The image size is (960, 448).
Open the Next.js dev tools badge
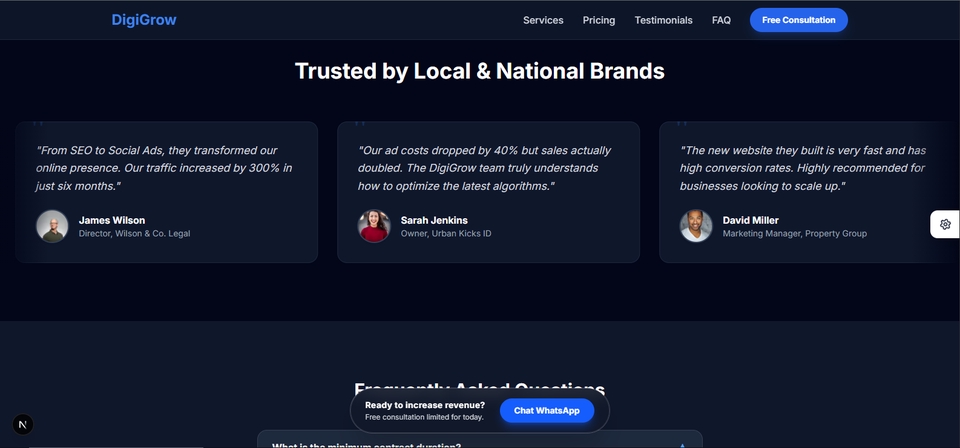(x=24, y=423)
